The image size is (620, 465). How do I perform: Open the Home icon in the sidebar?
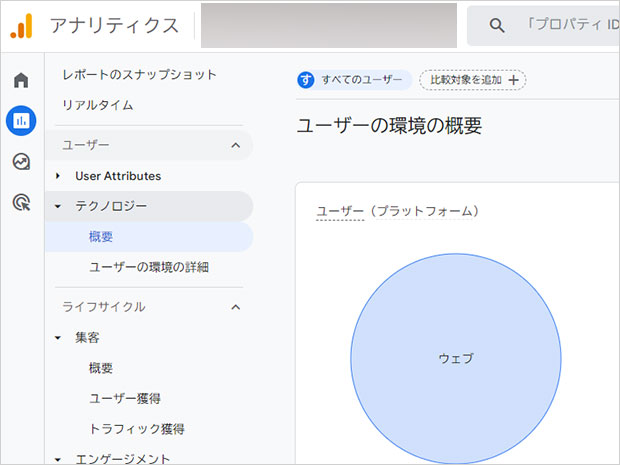21,80
